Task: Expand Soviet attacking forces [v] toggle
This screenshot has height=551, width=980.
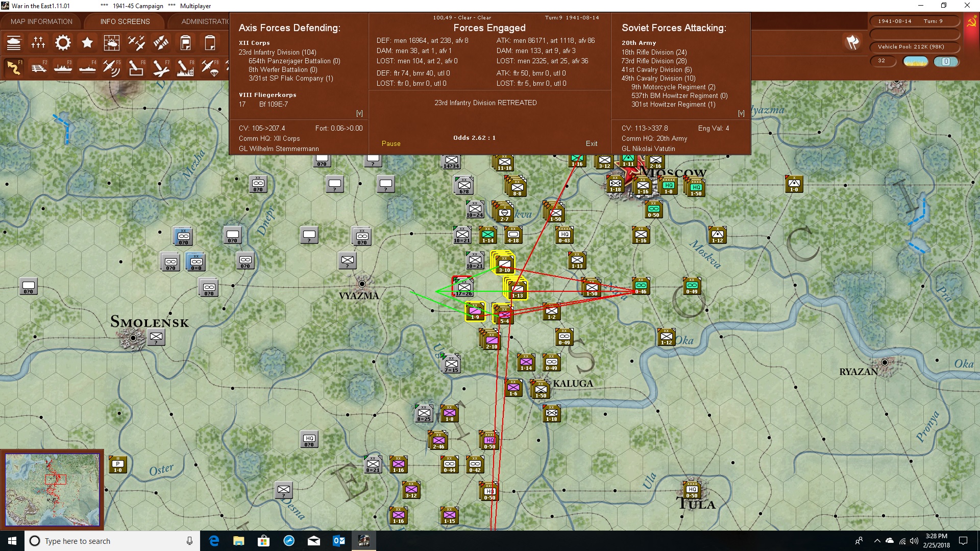Action: click(741, 113)
